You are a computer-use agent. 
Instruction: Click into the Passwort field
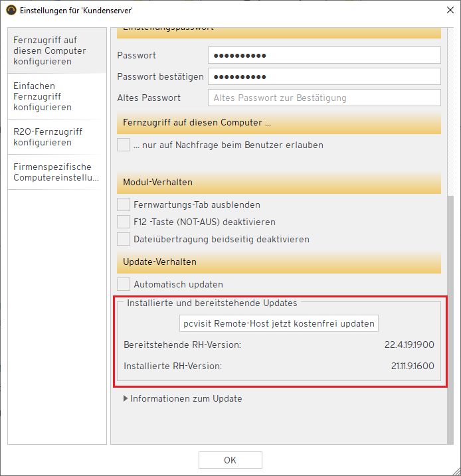click(x=324, y=55)
